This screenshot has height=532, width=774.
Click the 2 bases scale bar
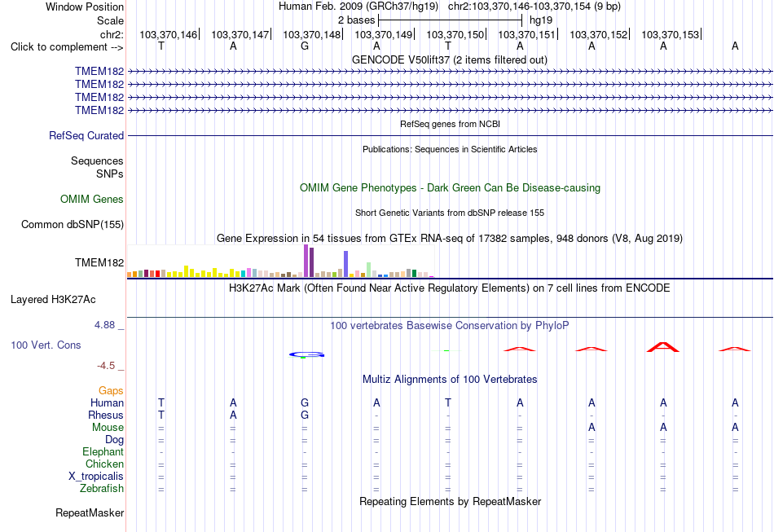pyautogui.click(x=450, y=20)
